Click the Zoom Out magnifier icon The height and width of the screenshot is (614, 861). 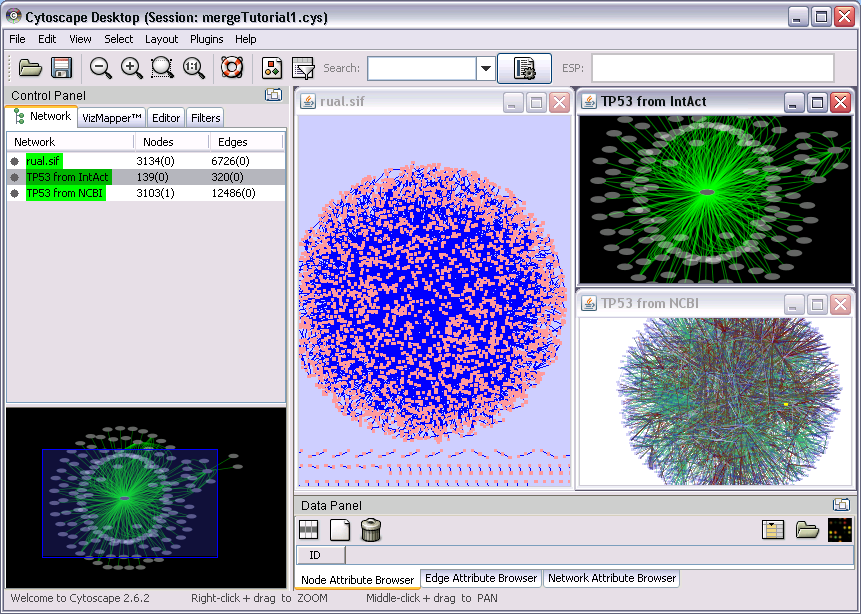point(100,68)
